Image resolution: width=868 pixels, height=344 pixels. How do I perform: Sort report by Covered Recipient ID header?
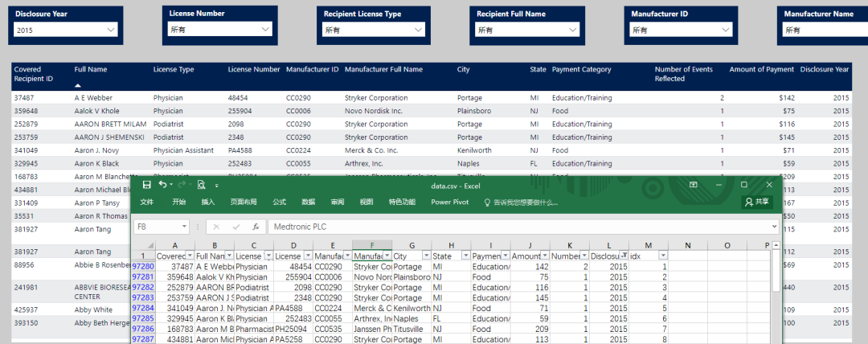(x=33, y=74)
